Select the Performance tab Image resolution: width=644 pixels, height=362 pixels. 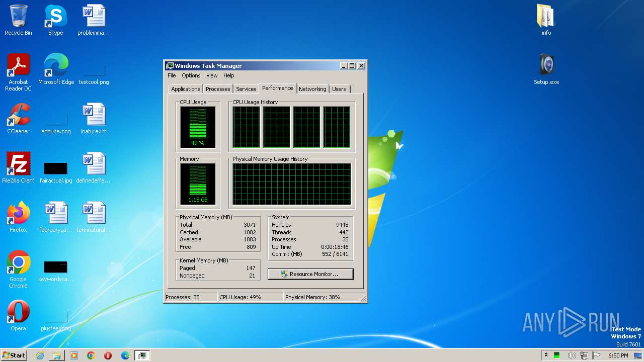277,88
